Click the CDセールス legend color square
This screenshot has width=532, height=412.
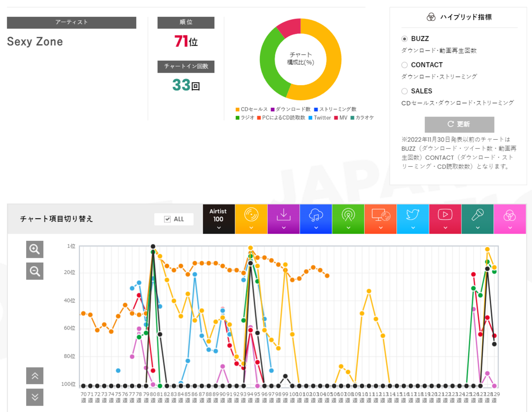pyautogui.click(x=238, y=109)
